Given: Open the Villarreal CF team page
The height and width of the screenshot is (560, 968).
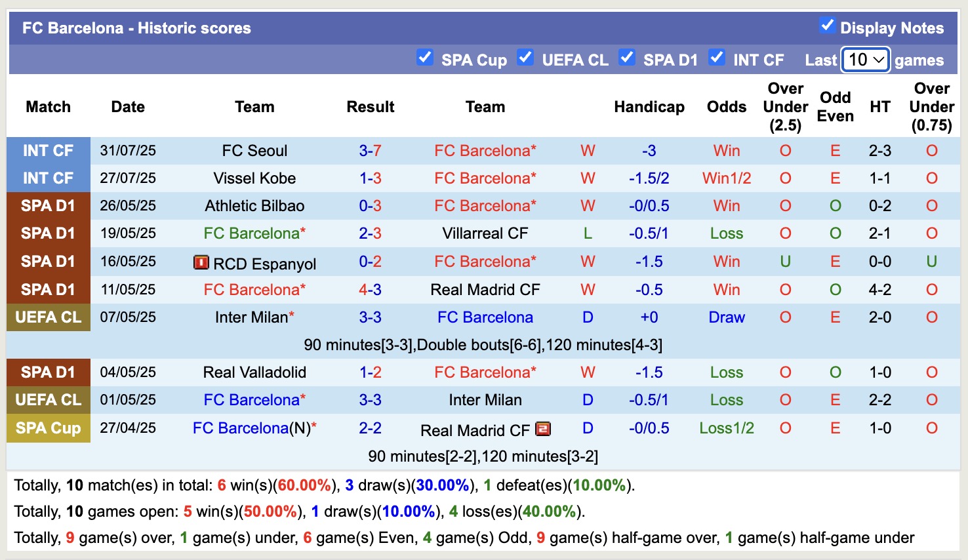Looking at the screenshot, I should (485, 233).
